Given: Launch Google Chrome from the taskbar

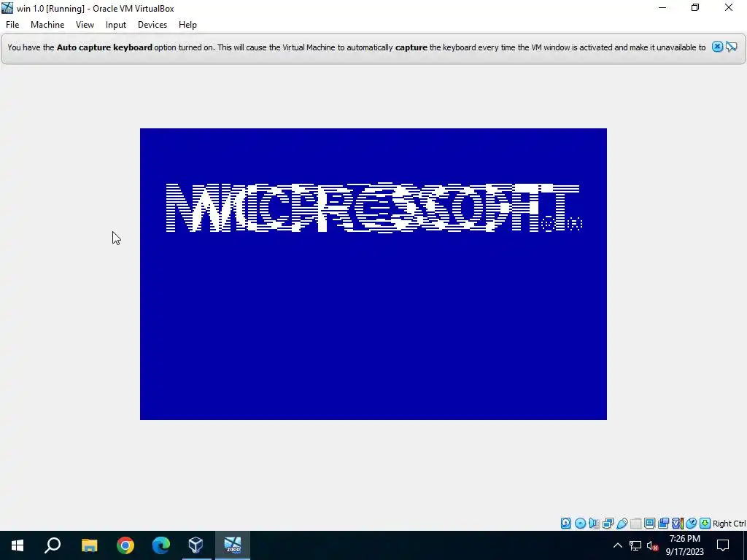Looking at the screenshot, I should pos(125,545).
